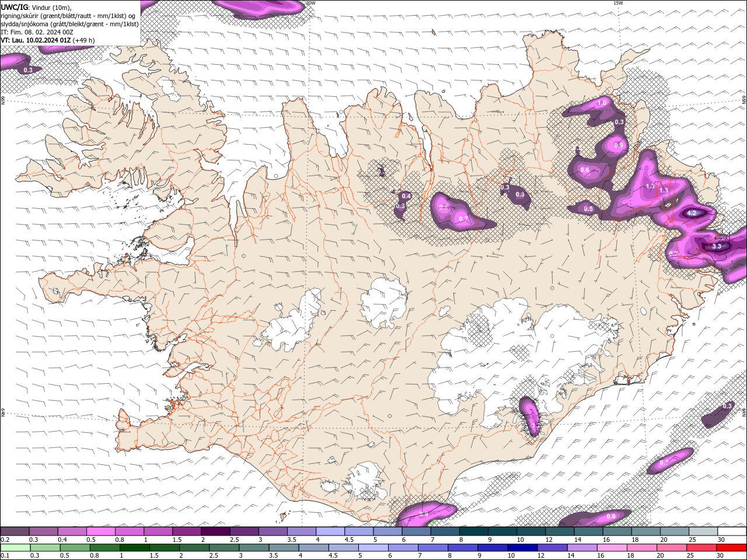Select the crimson 25 swatch in lower legend row

coord(701,548)
